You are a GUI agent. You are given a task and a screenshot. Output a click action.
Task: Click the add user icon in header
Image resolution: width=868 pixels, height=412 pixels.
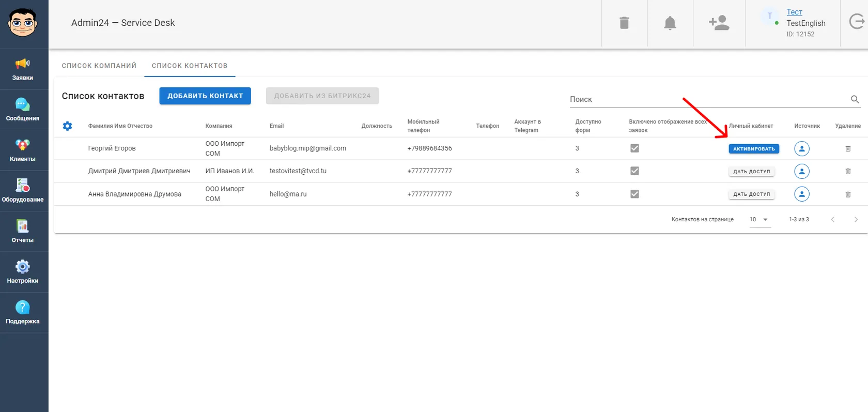[x=719, y=23]
